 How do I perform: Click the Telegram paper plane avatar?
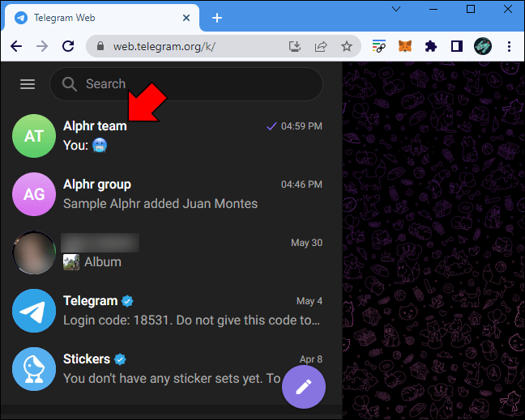tap(34, 311)
